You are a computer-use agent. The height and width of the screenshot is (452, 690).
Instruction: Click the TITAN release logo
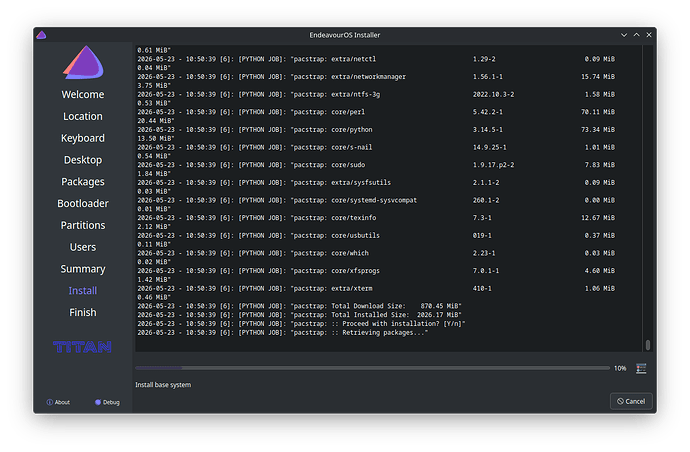82,347
